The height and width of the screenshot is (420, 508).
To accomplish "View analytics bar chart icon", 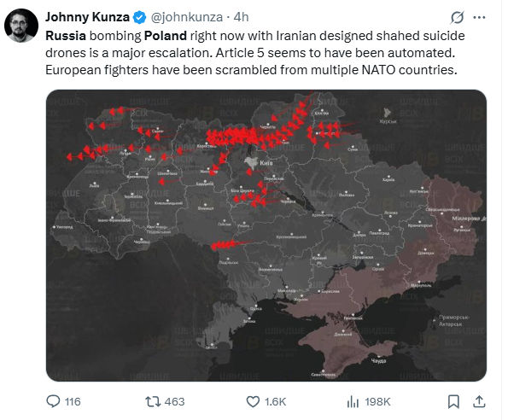I will 353,402.
